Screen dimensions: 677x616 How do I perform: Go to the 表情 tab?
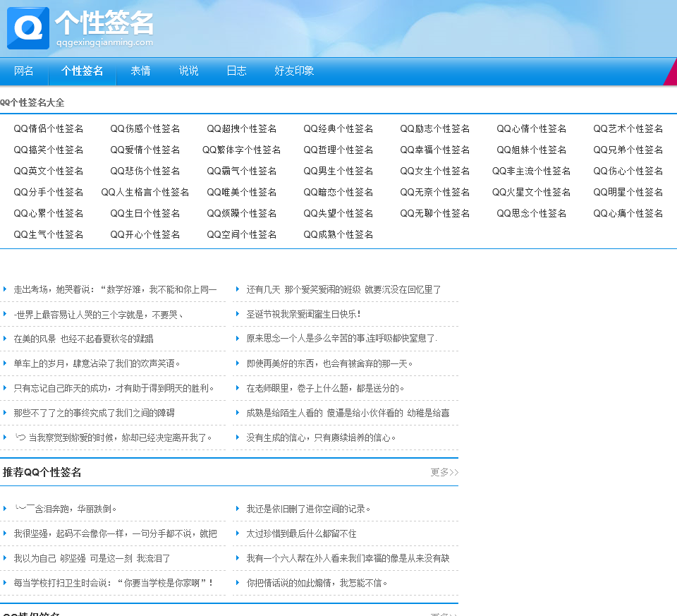pyautogui.click(x=141, y=71)
